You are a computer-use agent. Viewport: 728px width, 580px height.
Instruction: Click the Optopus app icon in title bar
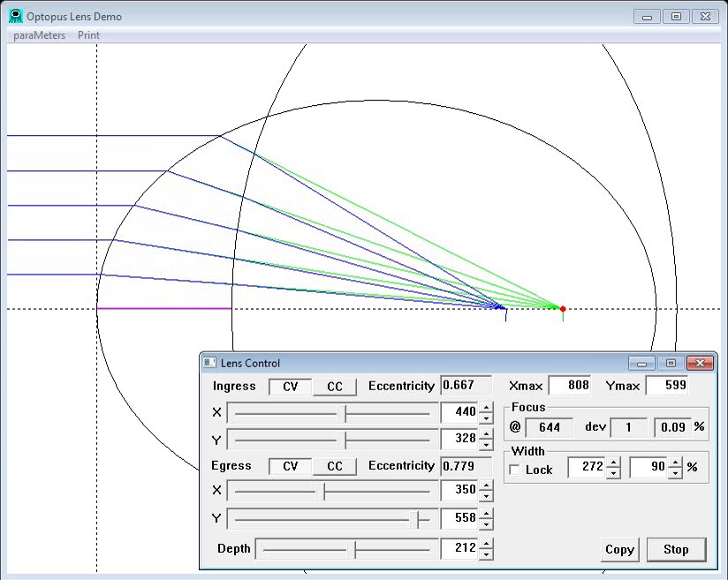point(16,16)
